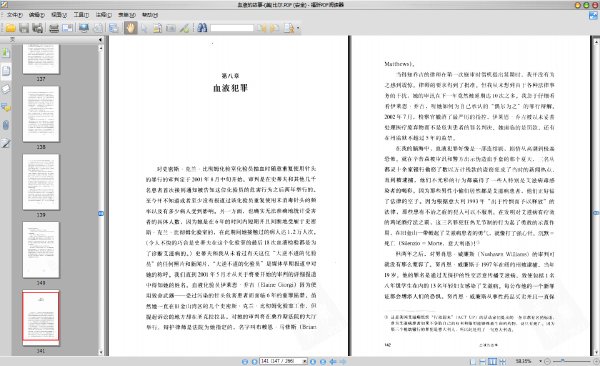Switch to continuous facing layout mode
The height and width of the screenshot is (366, 600).
tap(502, 361)
